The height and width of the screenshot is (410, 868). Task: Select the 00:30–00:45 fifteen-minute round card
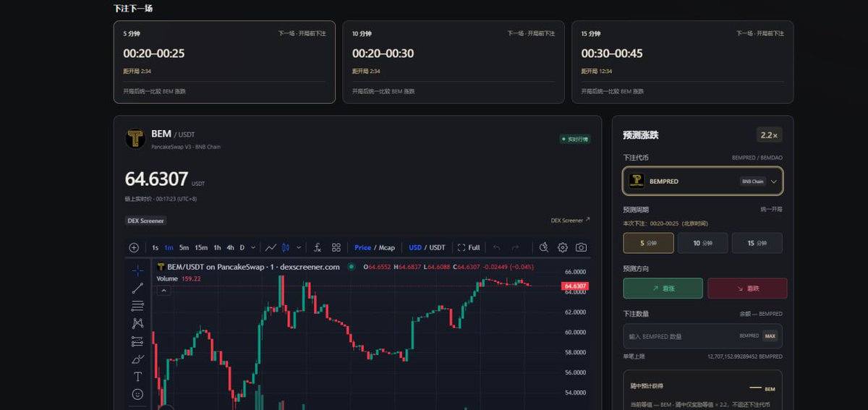[682, 61]
